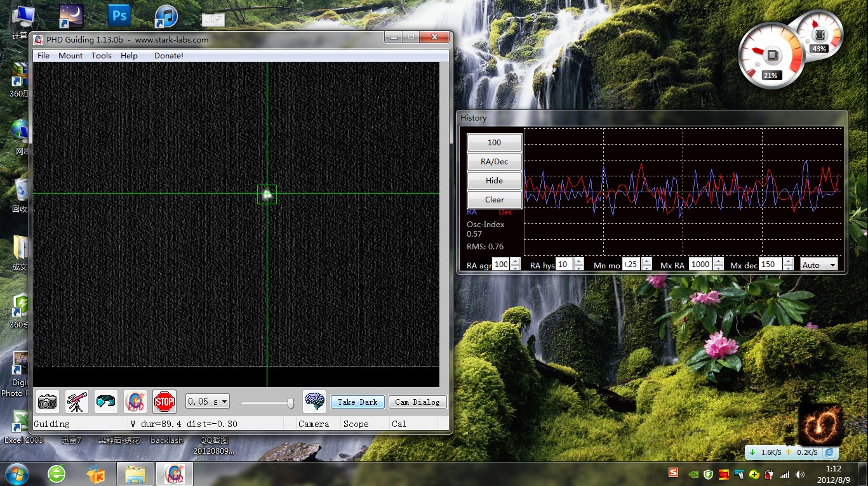Open the Cam Dialog button

point(417,402)
